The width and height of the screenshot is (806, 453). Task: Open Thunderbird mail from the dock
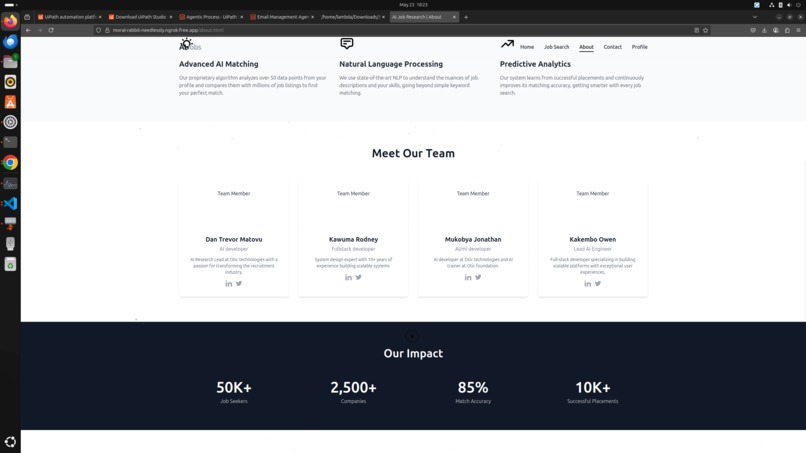(10, 42)
